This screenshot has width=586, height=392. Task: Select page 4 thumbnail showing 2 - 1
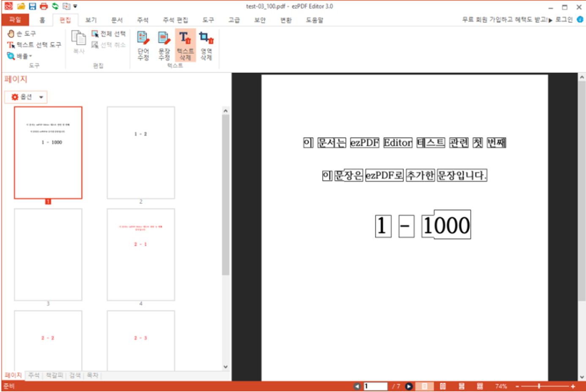[141, 255]
